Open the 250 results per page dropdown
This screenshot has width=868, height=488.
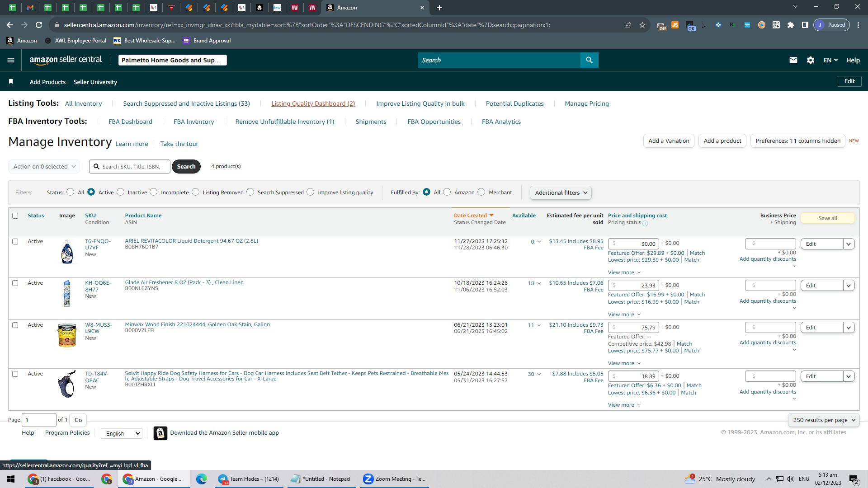point(824,420)
